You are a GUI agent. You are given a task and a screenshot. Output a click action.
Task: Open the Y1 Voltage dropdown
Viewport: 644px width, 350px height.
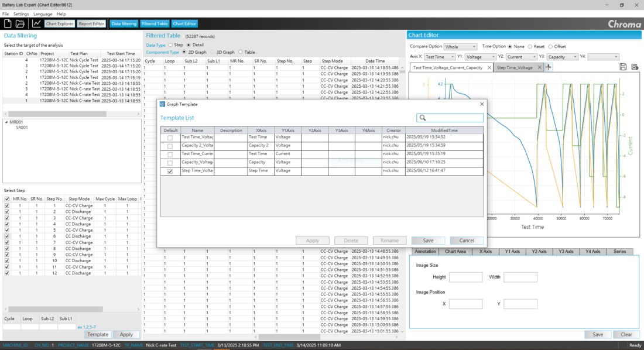[x=480, y=57]
